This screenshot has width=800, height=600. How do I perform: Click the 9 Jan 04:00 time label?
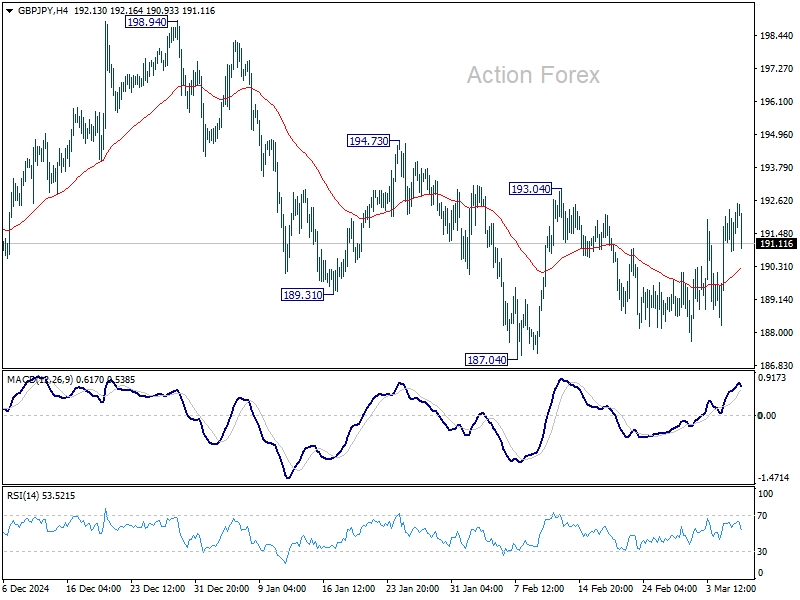point(282,588)
